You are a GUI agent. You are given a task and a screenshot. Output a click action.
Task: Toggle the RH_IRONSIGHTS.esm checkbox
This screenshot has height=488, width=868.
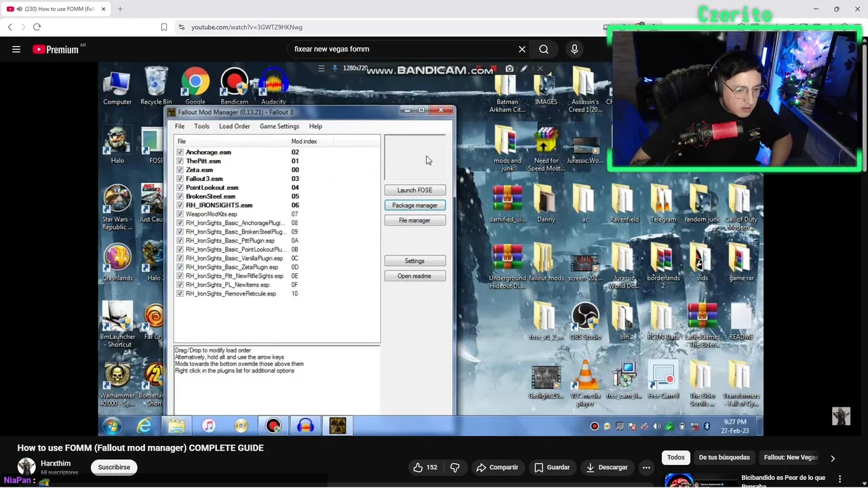(180, 205)
